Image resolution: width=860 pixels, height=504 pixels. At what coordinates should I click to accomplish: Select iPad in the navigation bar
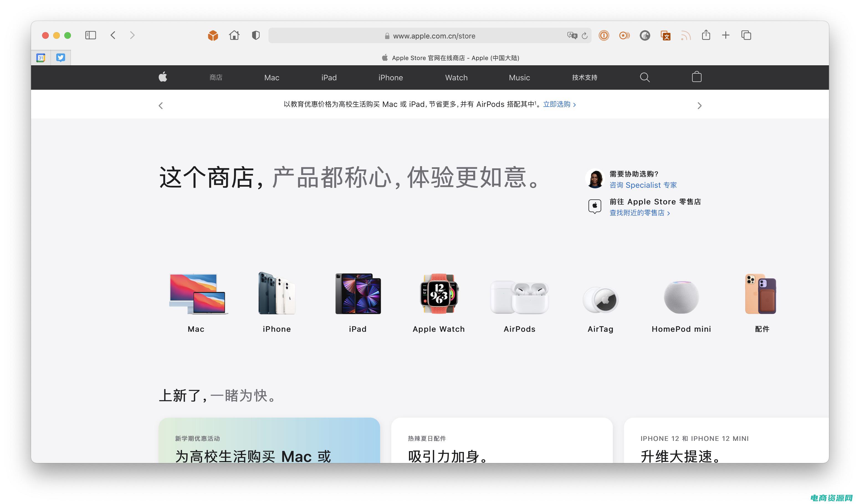point(329,78)
